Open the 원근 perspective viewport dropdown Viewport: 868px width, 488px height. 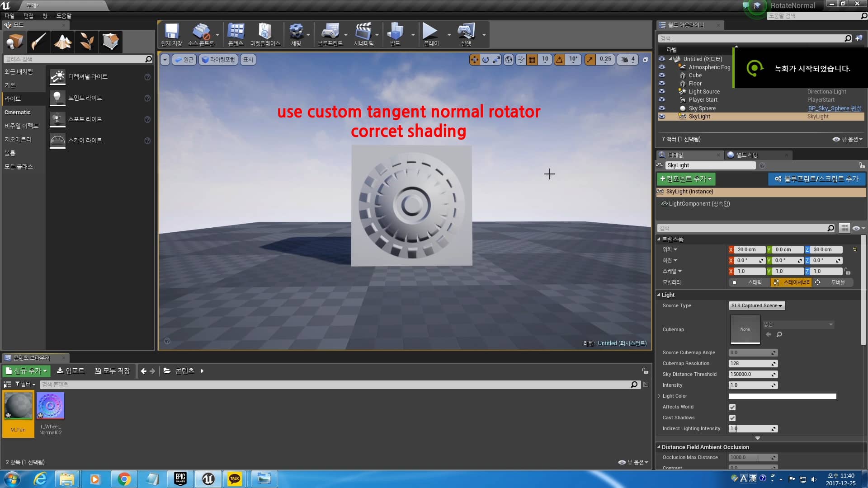[184, 59]
